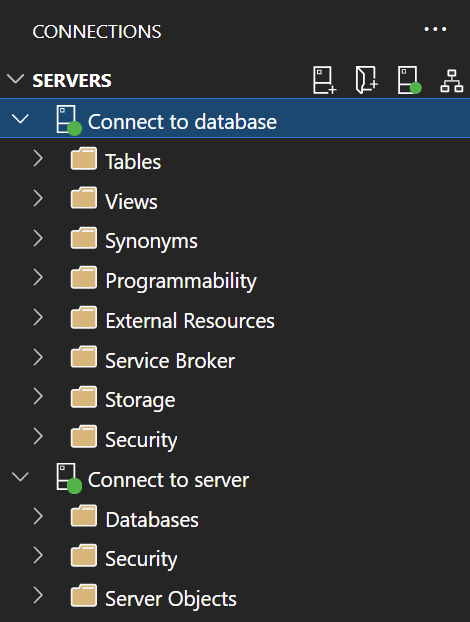Viewport: 470px width, 622px height.
Task: Click the New Connection server icon
Action: (324, 80)
